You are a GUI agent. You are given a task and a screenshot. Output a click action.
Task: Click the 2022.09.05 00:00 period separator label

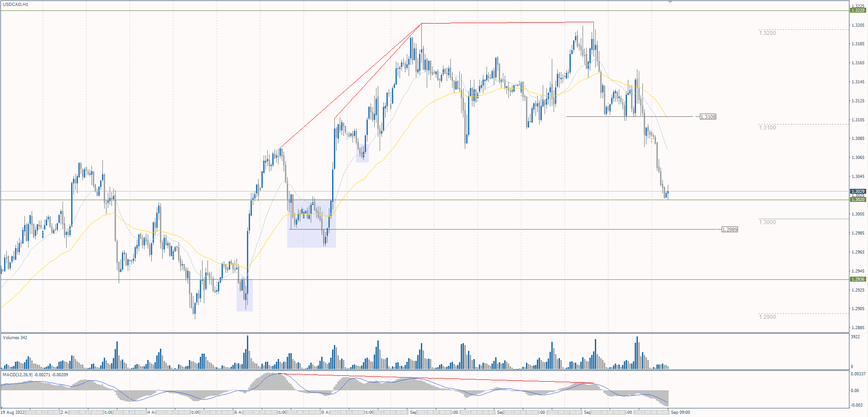[478, 412]
